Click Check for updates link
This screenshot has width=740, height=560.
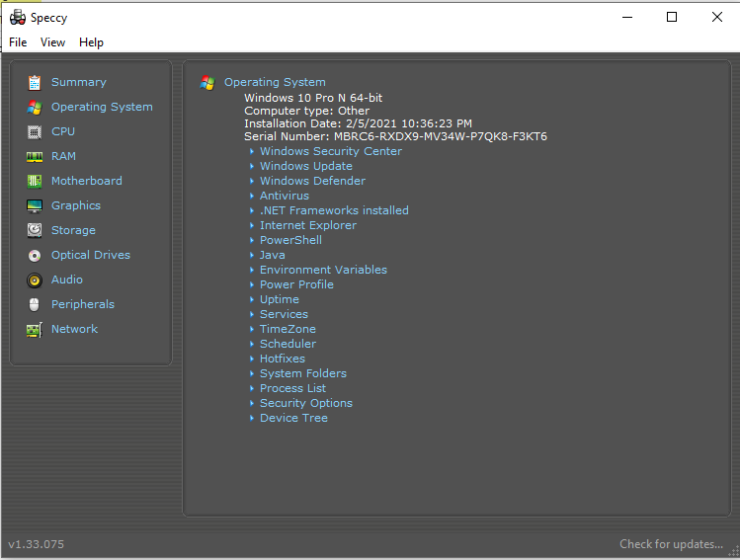coord(671,544)
